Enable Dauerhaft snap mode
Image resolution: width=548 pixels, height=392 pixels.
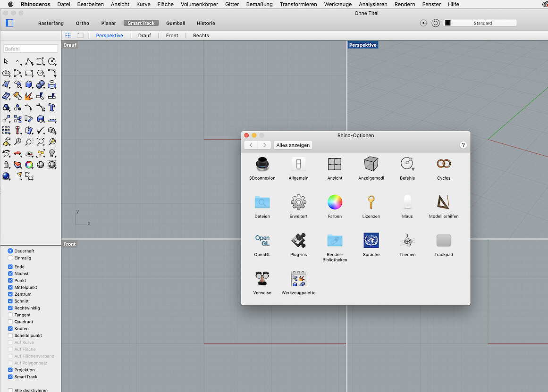[10, 251]
